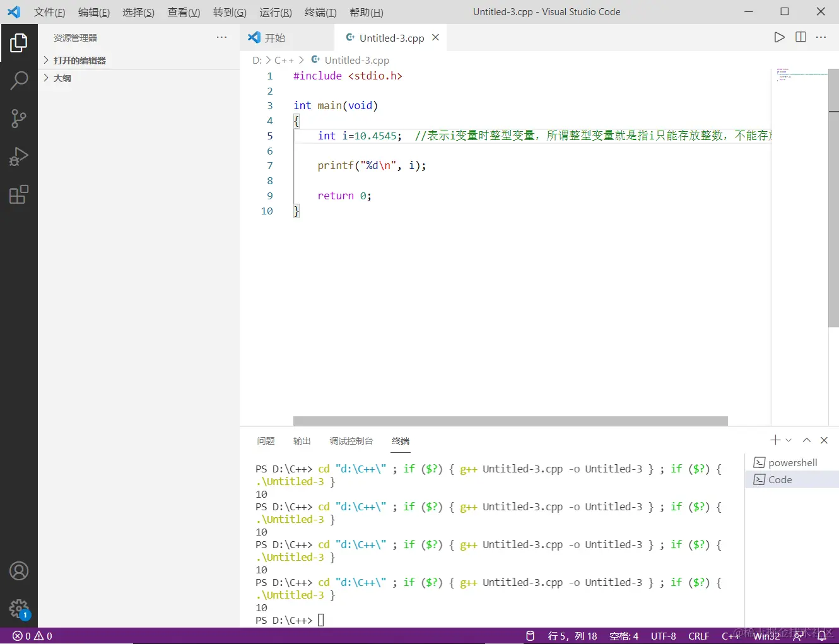Close the Untitled-3.cpp editor tab
Viewport: 839px width, 644px height.
[x=435, y=38]
